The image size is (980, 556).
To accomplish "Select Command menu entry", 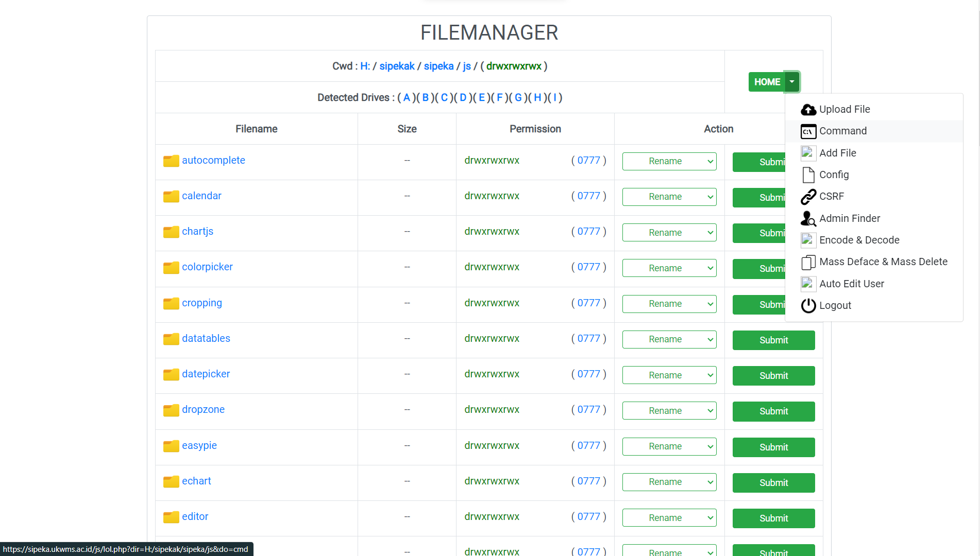I will tap(874, 131).
